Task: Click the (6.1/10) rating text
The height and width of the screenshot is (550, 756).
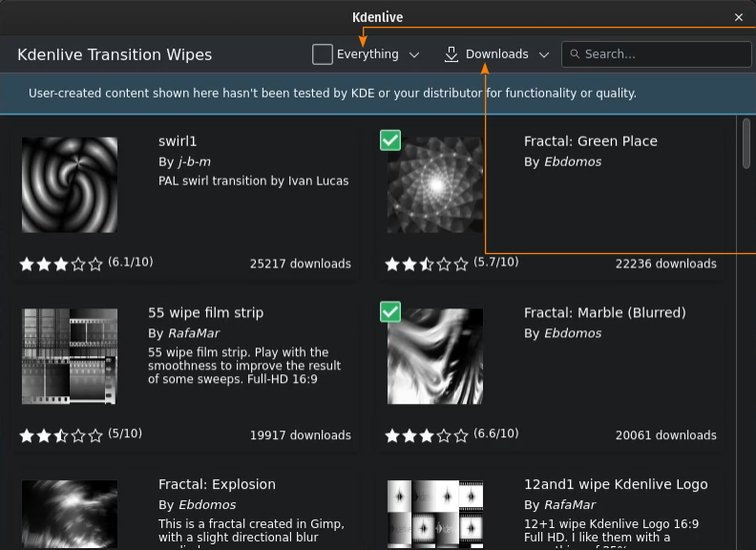Action: pyautogui.click(x=130, y=262)
